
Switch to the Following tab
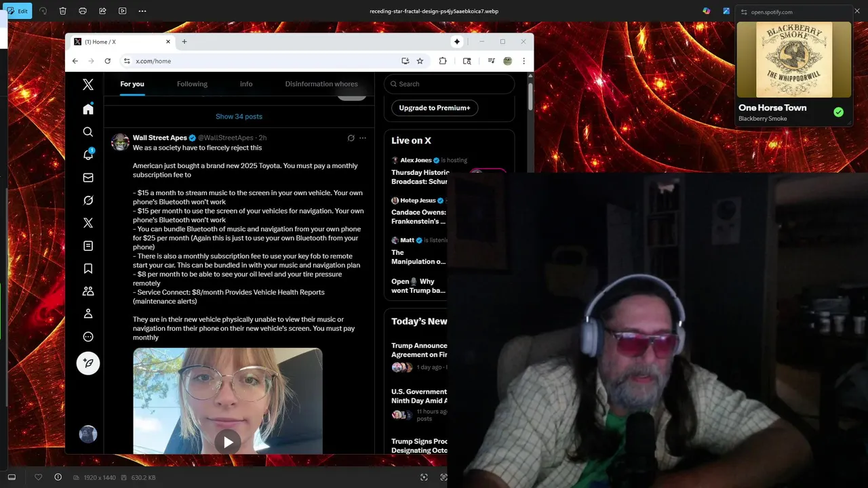192,84
